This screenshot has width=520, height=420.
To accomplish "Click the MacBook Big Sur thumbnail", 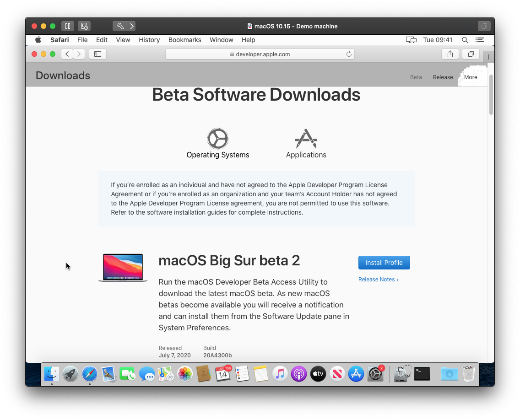I will point(123,268).
